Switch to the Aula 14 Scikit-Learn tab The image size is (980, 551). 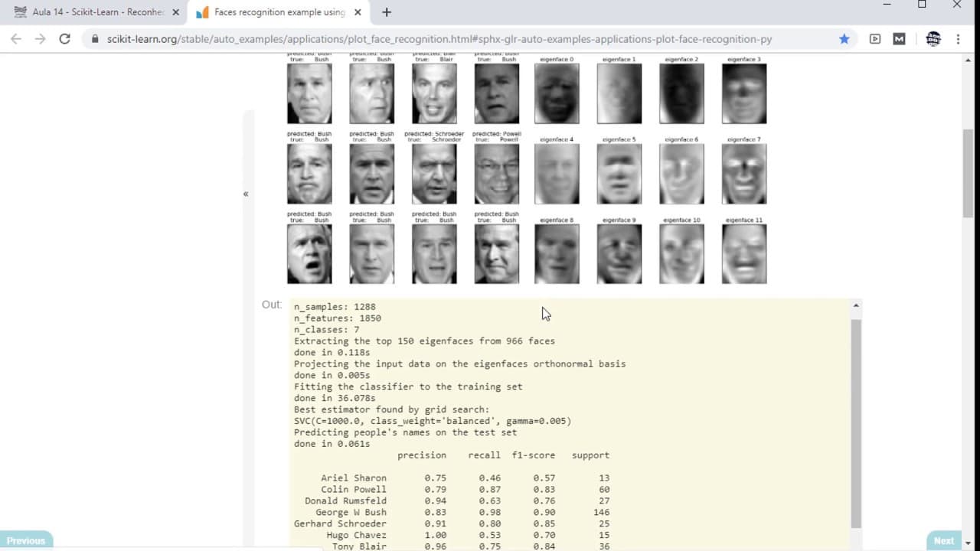(96, 12)
